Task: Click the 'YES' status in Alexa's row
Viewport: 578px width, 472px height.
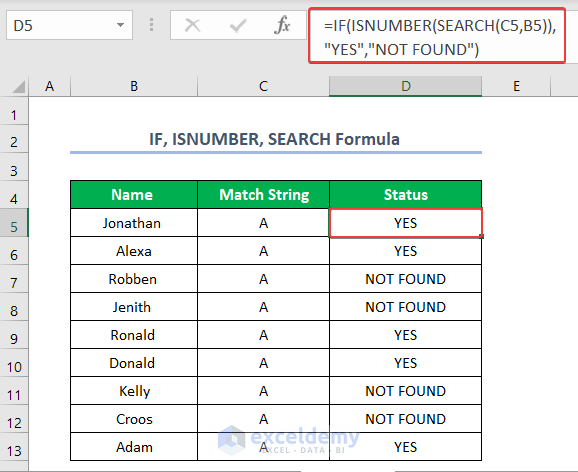Action: click(x=405, y=251)
